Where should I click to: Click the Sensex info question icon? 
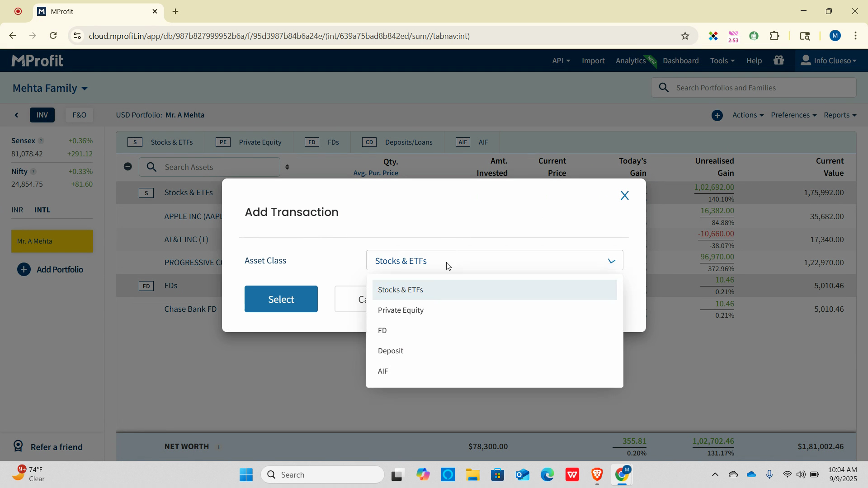(x=41, y=141)
